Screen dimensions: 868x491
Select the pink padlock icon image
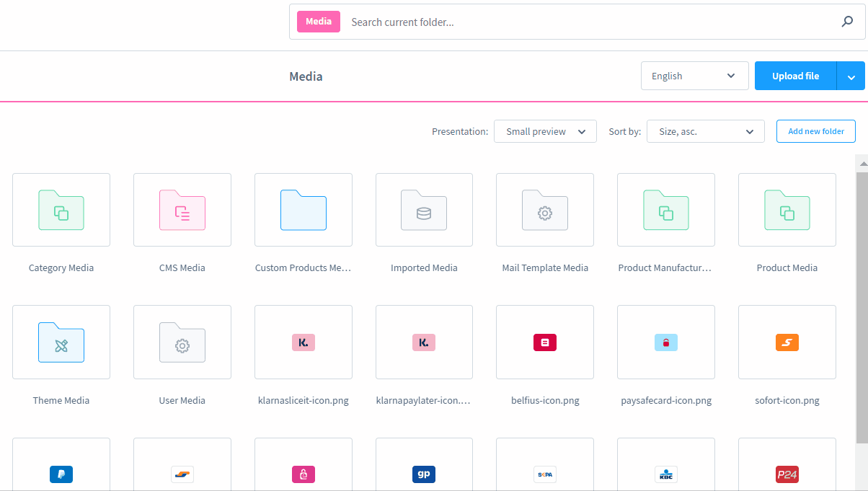[304, 464]
